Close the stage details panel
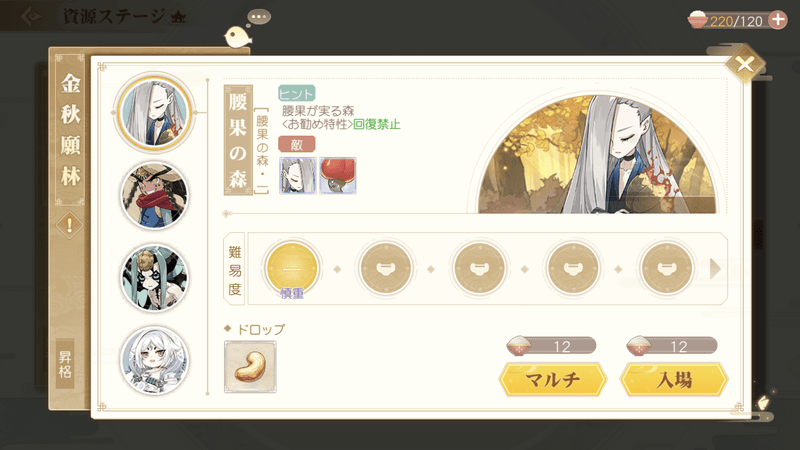Image resolution: width=800 pixels, height=450 pixels. (x=745, y=64)
